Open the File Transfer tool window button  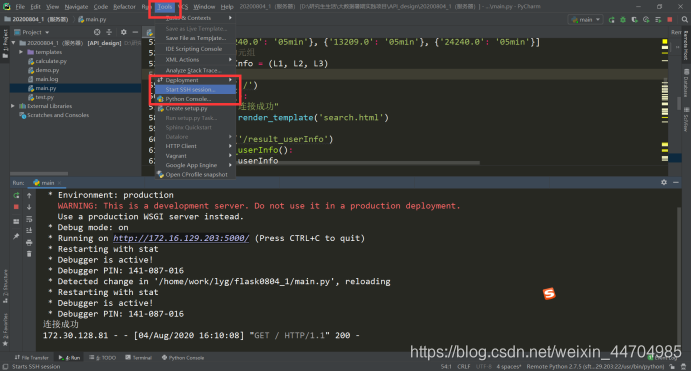point(31,358)
